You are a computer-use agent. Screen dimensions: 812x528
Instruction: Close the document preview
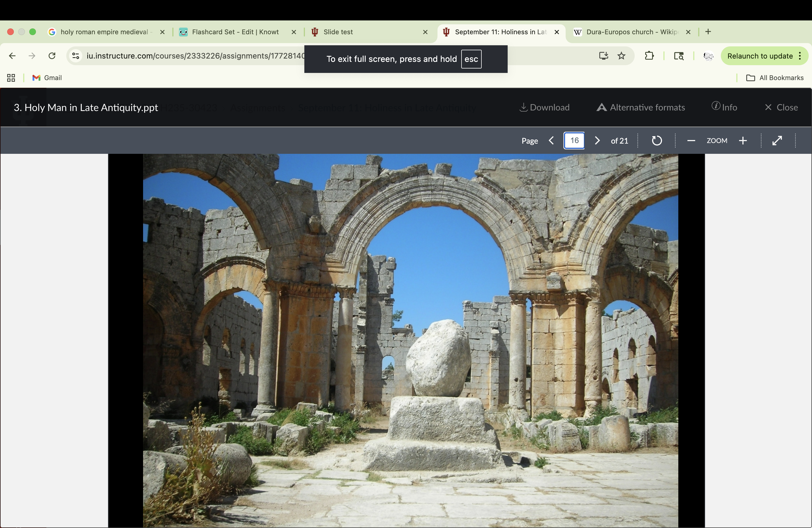[781, 107]
